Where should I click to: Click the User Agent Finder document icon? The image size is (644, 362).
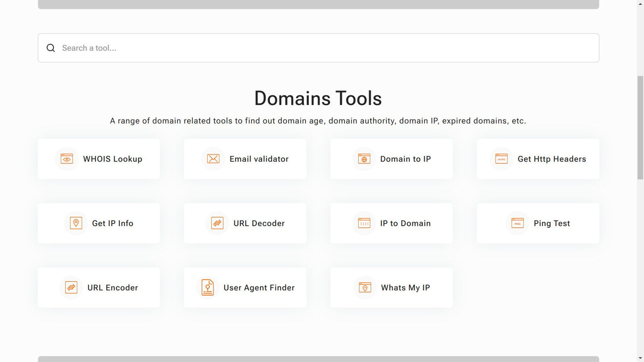[208, 288]
